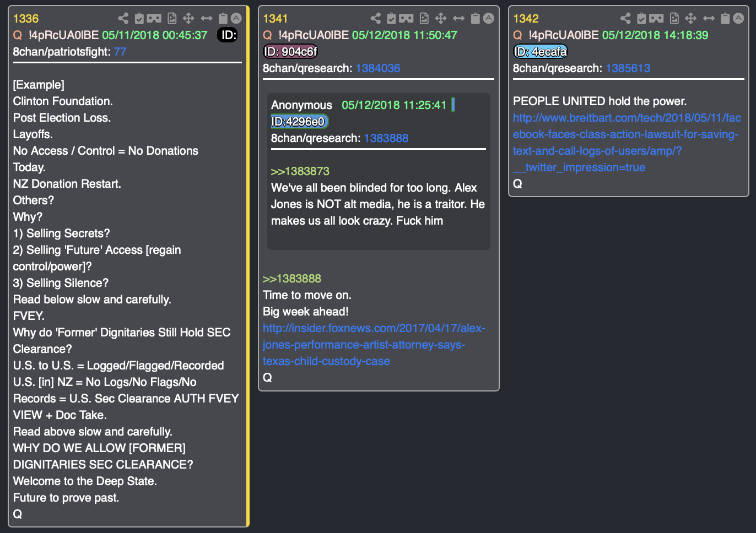Image resolution: width=756 pixels, height=533 pixels.
Task: Click the Q icon beside tripcode in post 1341
Action: click(x=268, y=35)
